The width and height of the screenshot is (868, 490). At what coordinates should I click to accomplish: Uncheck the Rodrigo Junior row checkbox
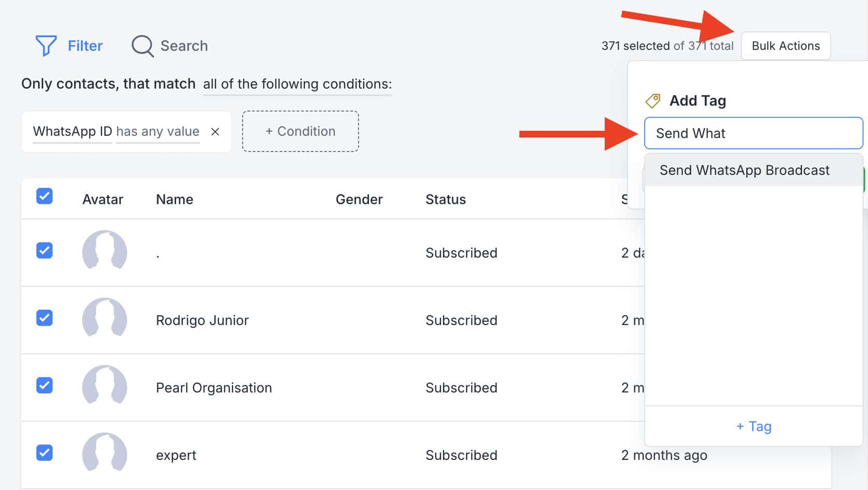click(45, 318)
